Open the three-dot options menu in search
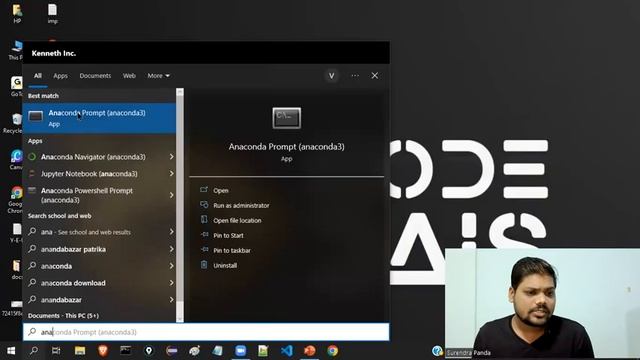The height and width of the screenshot is (360, 640). coord(355,76)
